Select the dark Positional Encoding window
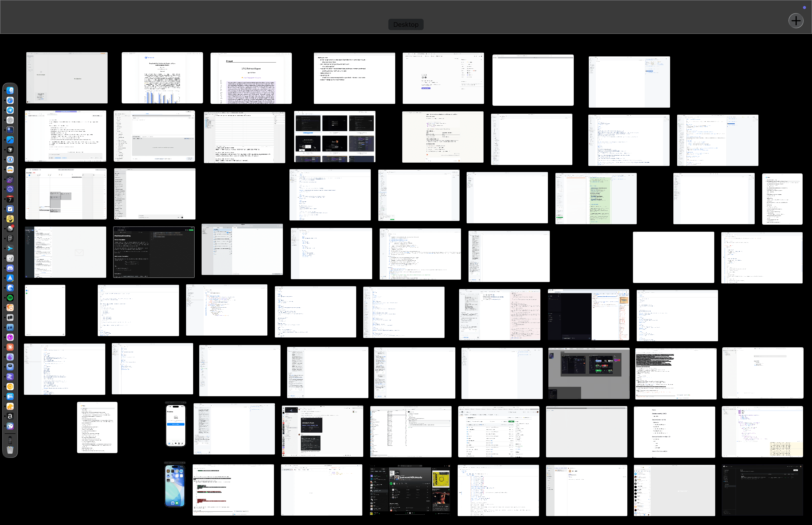 click(154, 252)
